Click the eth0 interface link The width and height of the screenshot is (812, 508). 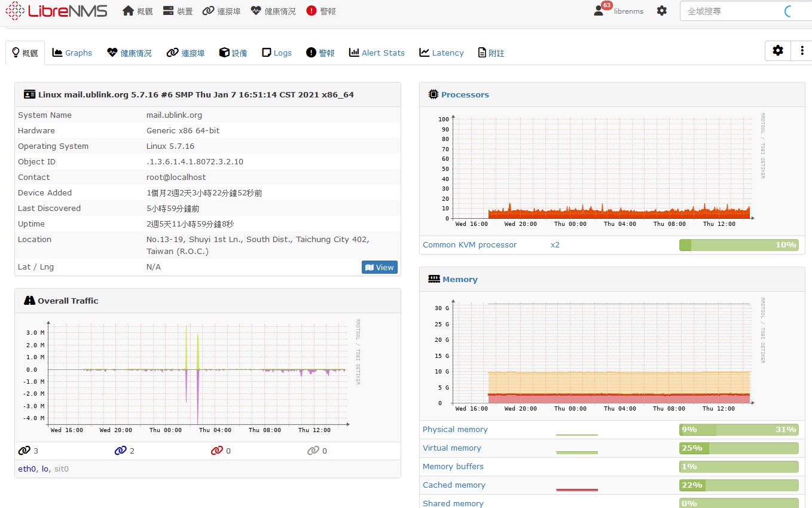(27, 469)
